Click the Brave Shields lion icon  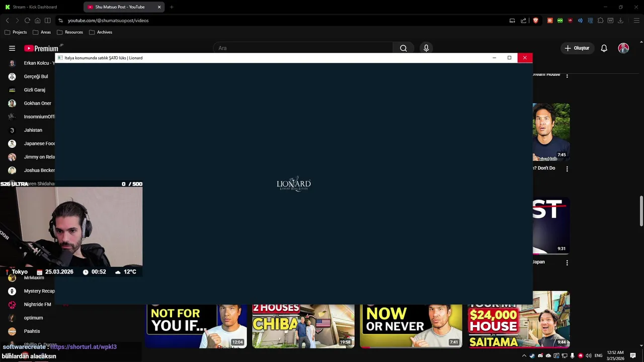[535, 21]
